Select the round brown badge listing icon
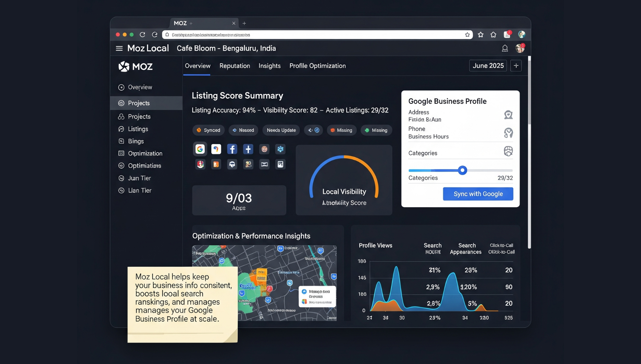The height and width of the screenshot is (364, 641). click(x=264, y=149)
